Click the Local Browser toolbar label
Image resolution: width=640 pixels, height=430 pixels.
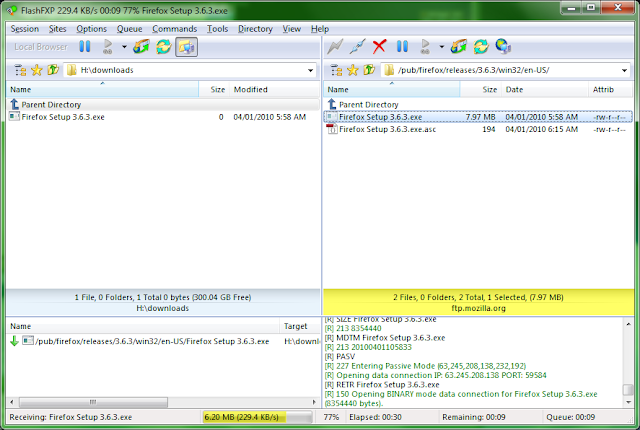point(41,47)
